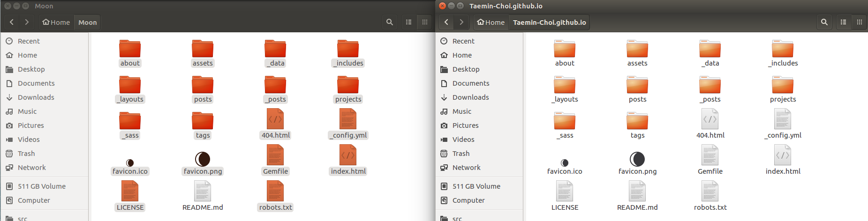Select LICENSE file in Moon window
Image resolution: width=868 pixels, height=221 pixels.
pos(130,196)
